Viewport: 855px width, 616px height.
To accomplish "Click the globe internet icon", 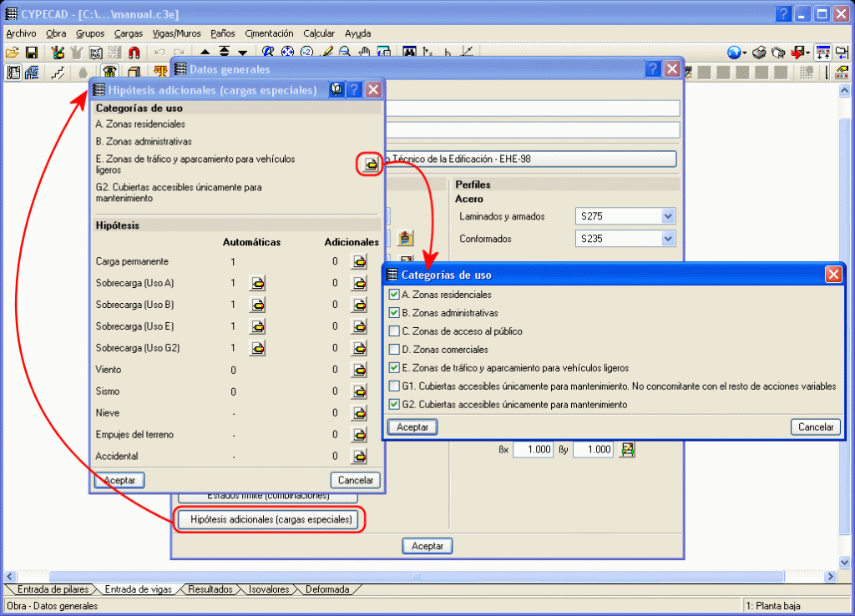I will point(734,53).
